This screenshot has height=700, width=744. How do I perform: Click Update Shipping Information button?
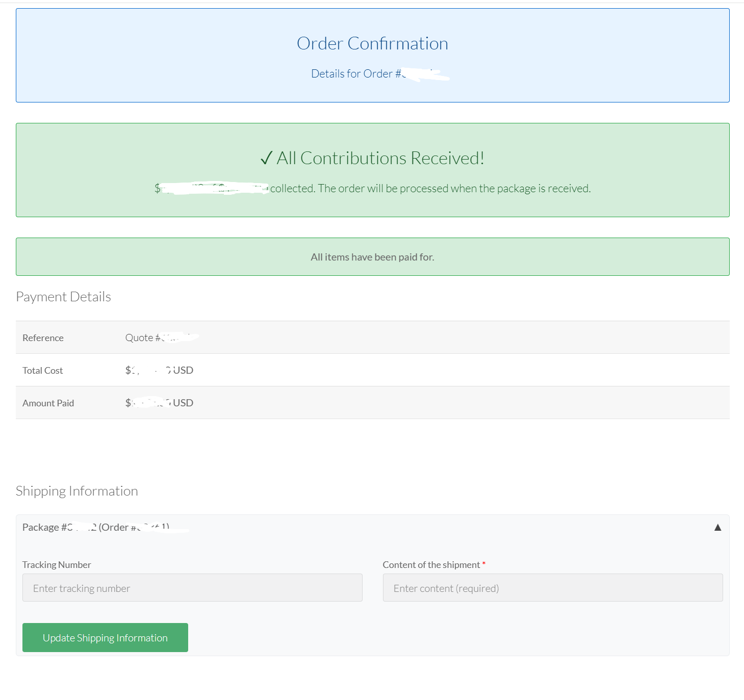pyautogui.click(x=105, y=637)
